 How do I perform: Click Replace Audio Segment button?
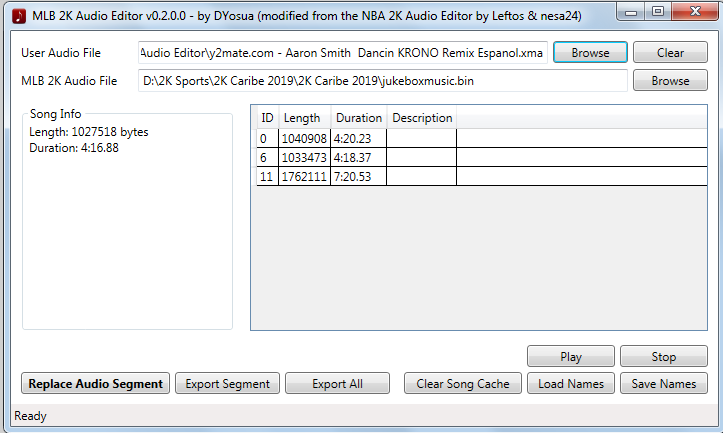pyautogui.click(x=95, y=383)
